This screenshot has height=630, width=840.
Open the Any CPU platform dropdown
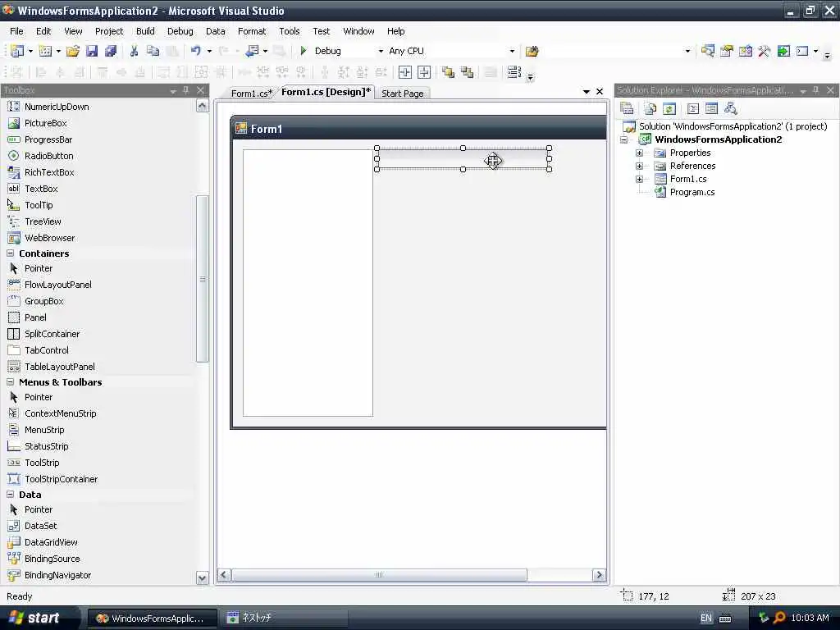pos(512,52)
